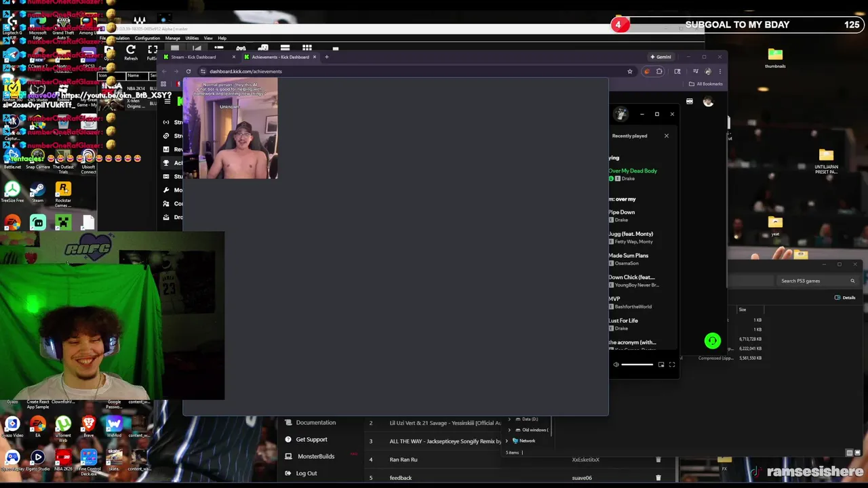Viewport: 868px width, 488px height.
Task: Click Get Support in bottom sidebar
Action: [x=307, y=439]
